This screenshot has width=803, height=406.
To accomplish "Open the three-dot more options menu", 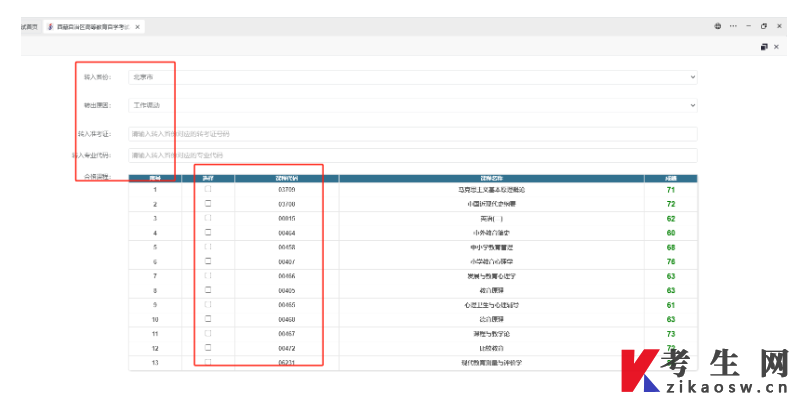I will tap(733, 26).
